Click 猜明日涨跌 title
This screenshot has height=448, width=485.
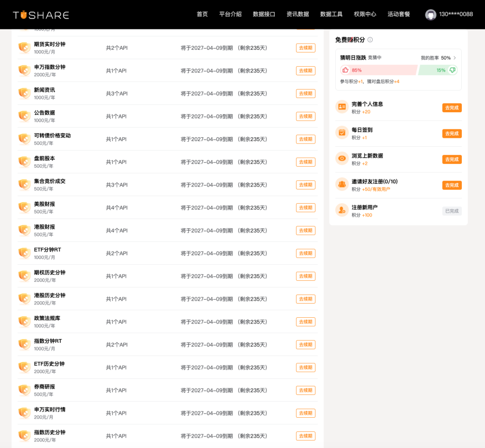coord(353,58)
